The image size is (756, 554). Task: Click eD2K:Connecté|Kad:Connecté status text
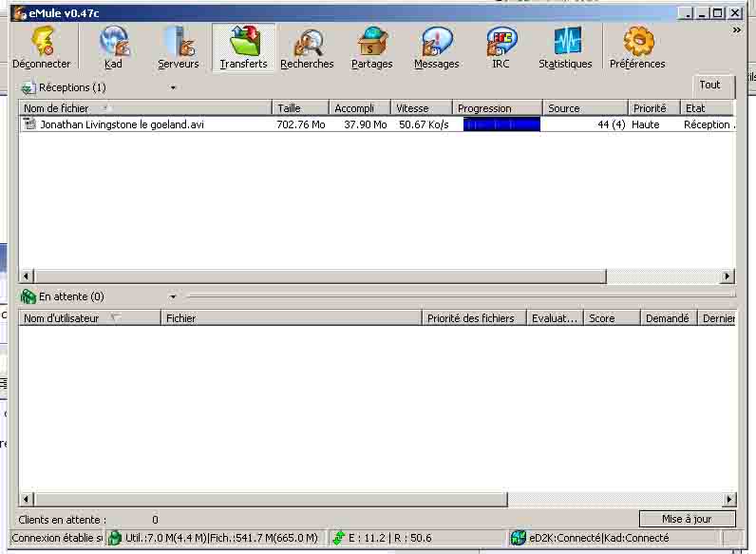coord(599,538)
